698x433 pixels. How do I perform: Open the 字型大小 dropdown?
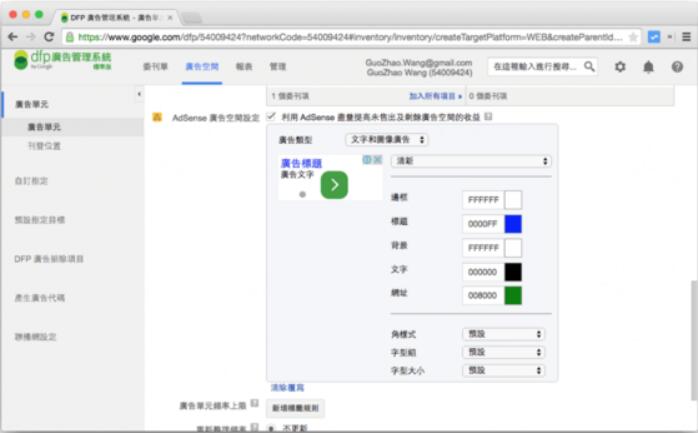point(503,370)
